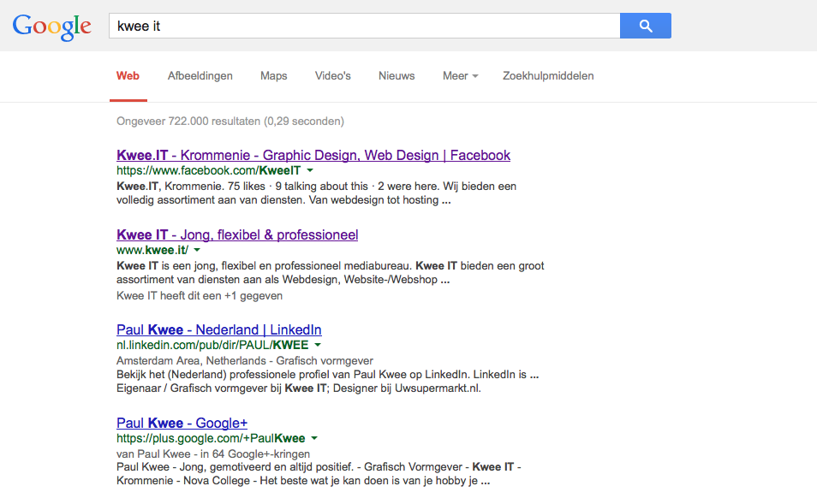Expand the Meer dropdown menu
817x504 pixels.
[460, 76]
